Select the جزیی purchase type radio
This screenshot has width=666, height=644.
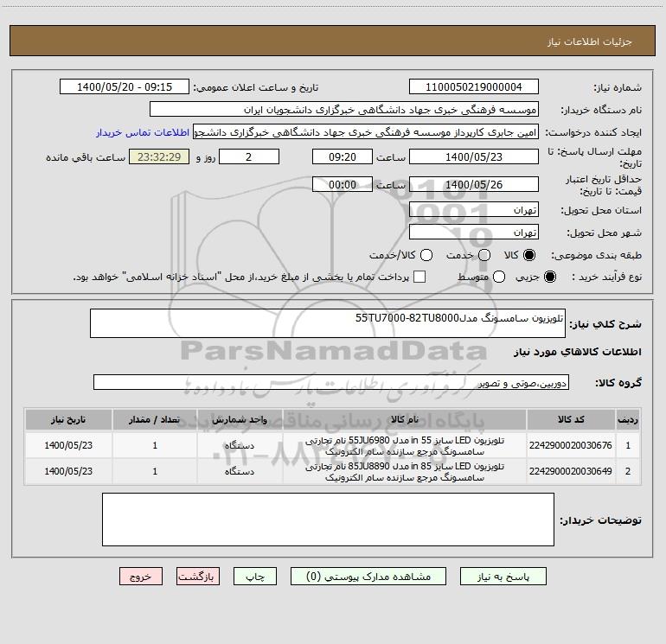(549, 277)
